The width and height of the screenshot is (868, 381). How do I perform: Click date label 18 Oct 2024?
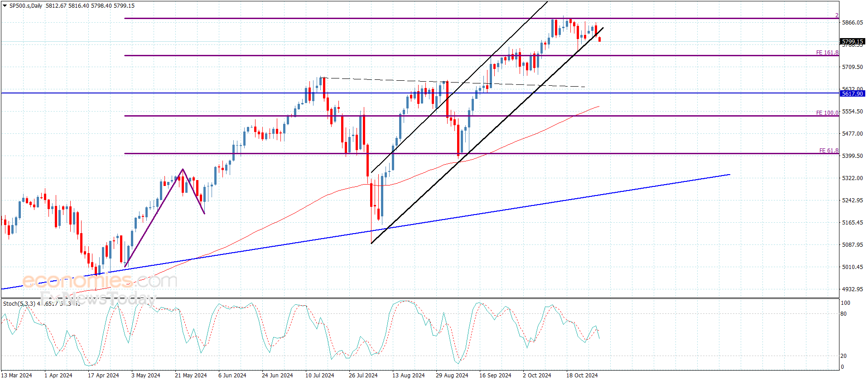pyautogui.click(x=582, y=375)
